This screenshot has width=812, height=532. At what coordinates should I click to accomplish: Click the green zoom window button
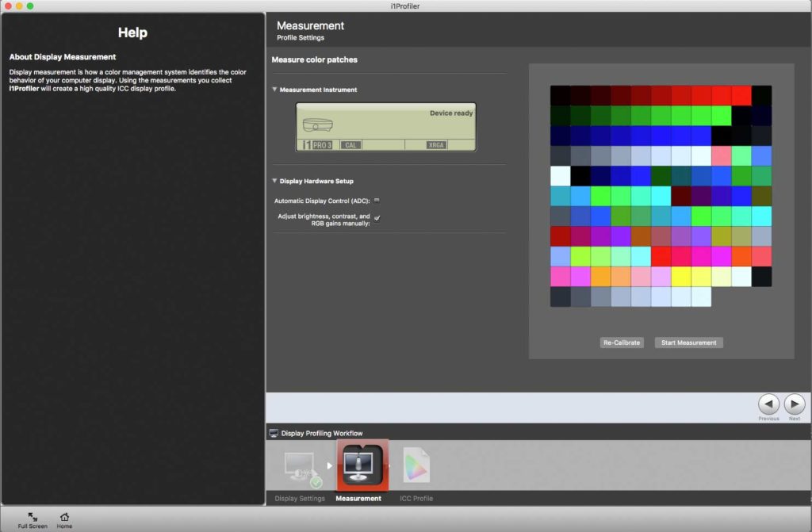pyautogui.click(x=30, y=6)
